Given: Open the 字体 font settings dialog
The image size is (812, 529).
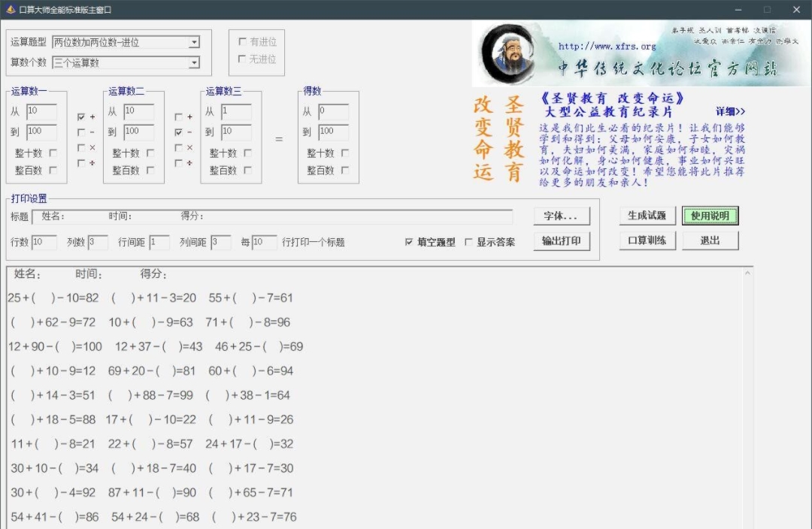Looking at the screenshot, I should [x=562, y=216].
